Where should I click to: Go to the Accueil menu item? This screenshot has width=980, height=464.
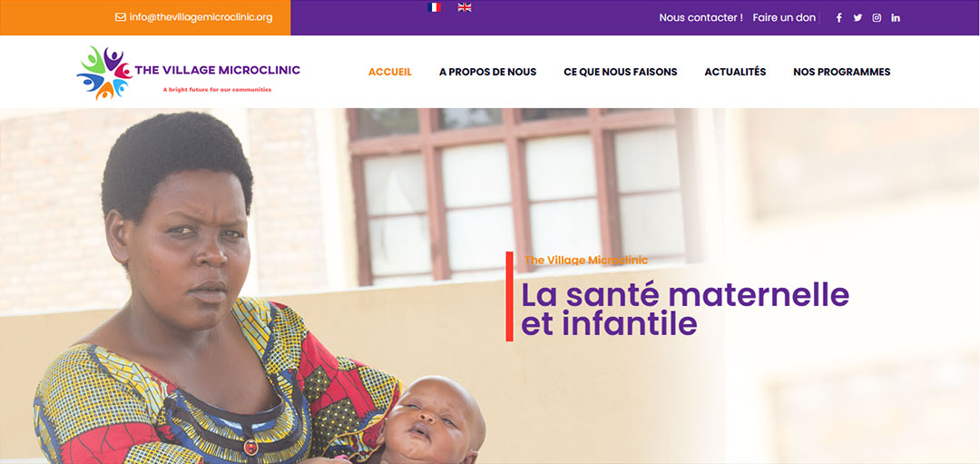coord(390,72)
